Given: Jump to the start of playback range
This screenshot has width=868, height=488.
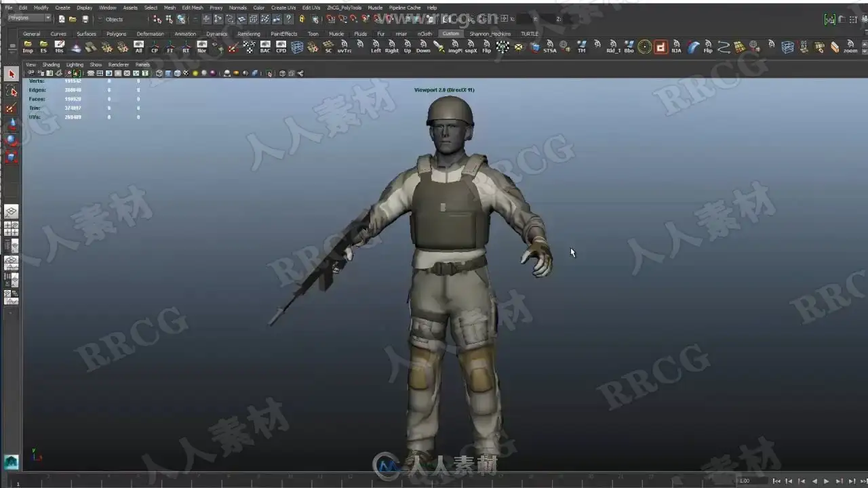Looking at the screenshot, I should 777,481.
